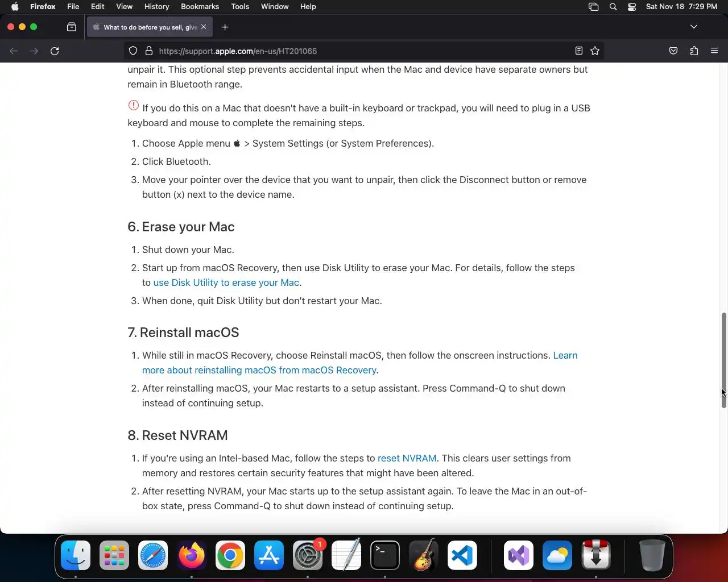Screen dimensions: 728x582
Task: Switch to Firefox in the Dock
Action: [192, 555]
